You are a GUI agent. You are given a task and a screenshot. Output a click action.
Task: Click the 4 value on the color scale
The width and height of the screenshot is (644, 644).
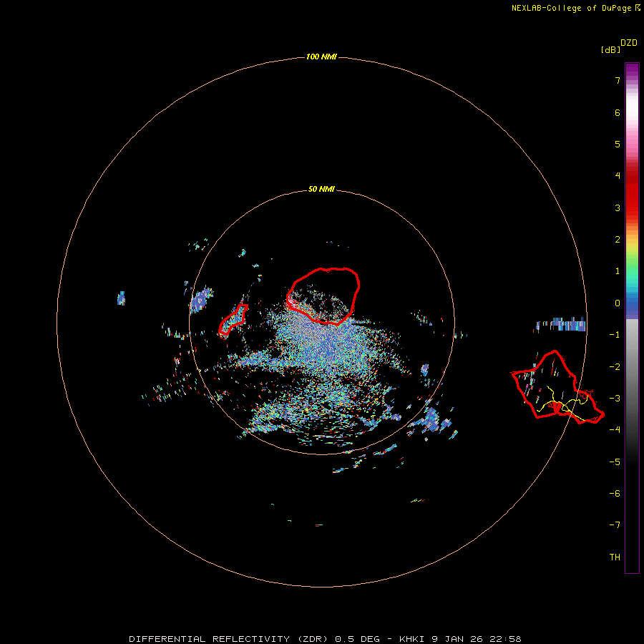[618, 176]
